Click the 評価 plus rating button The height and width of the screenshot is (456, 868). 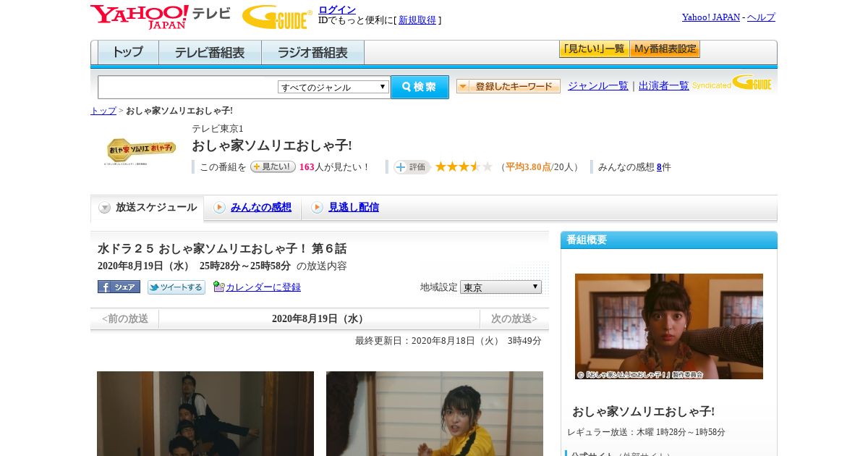click(x=412, y=167)
